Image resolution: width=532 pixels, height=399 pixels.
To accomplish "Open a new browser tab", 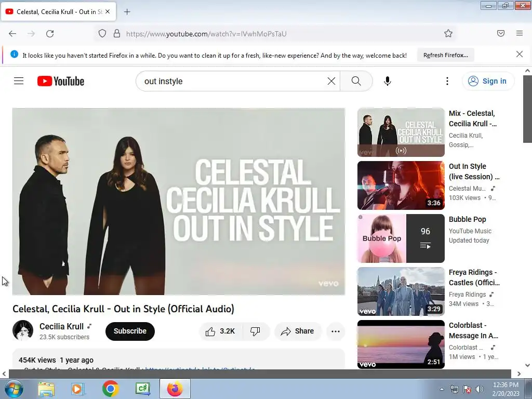I will (127, 12).
